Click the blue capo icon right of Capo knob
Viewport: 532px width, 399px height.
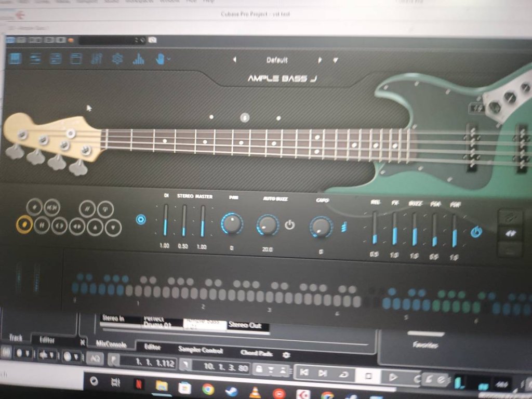344,228
